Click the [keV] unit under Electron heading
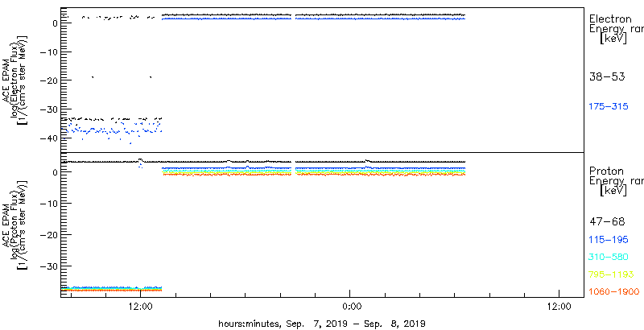 click(x=613, y=39)
